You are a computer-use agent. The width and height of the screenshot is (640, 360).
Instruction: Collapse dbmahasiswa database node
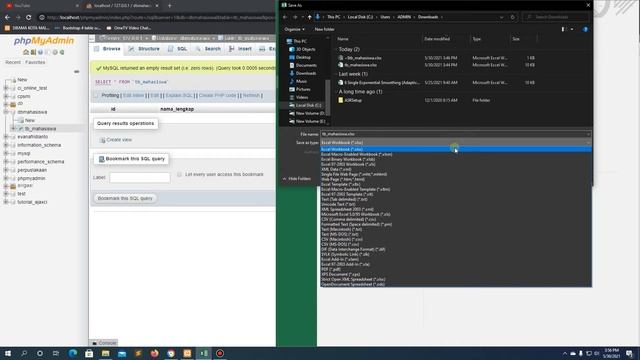6,112
